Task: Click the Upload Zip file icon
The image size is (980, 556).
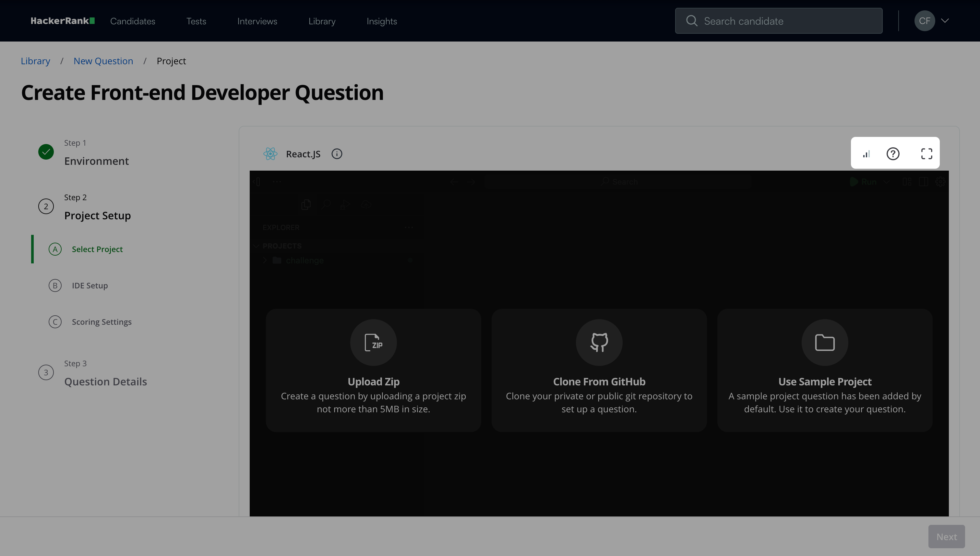Action: pyautogui.click(x=373, y=342)
